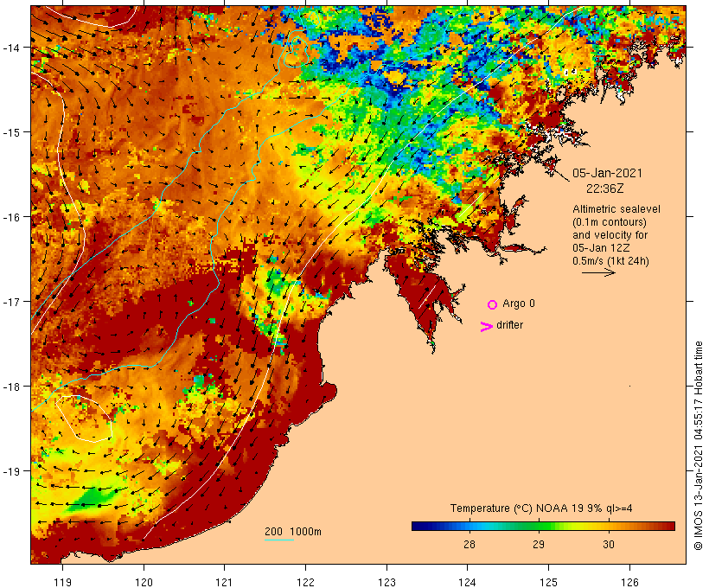The width and height of the screenshot is (709, 588).
Task: Click the latitude label -19
Action: [10, 471]
